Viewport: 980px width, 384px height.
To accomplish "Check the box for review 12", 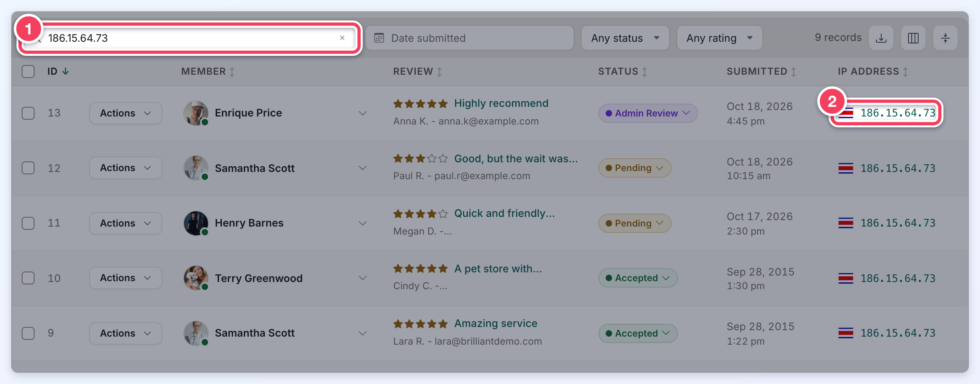I will click(28, 168).
